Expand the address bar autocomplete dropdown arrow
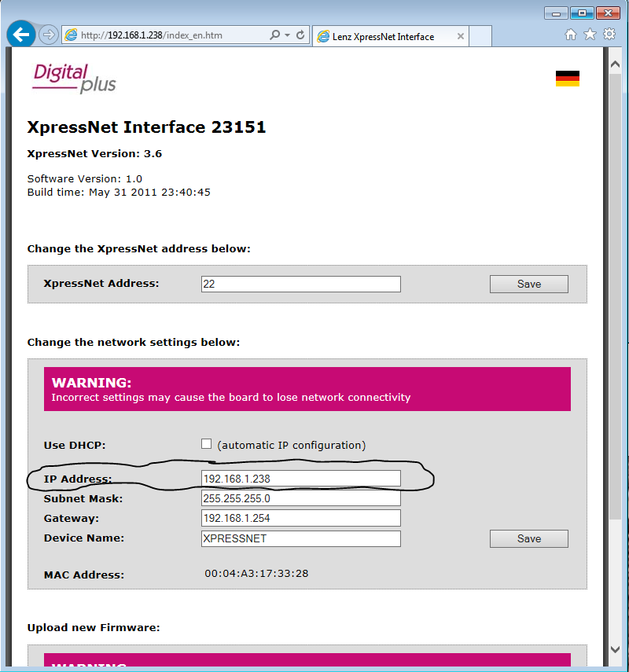Image resolution: width=629 pixels, height=672 pixels. tap(287, 35)
